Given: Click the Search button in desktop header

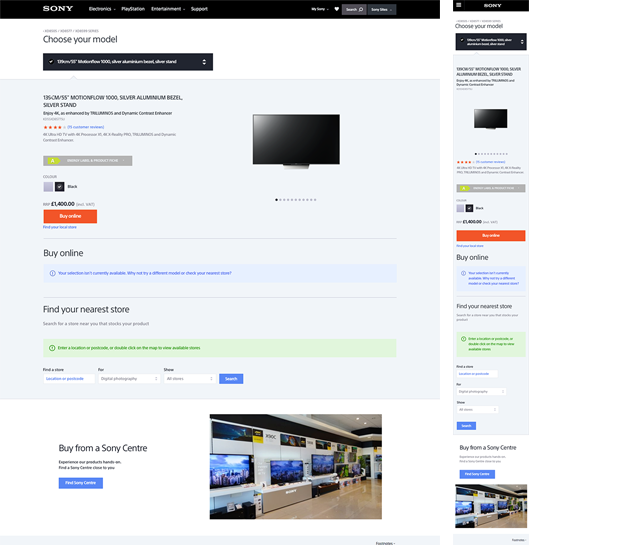Looking at the screenshot, I should click(x=354, y=9).
